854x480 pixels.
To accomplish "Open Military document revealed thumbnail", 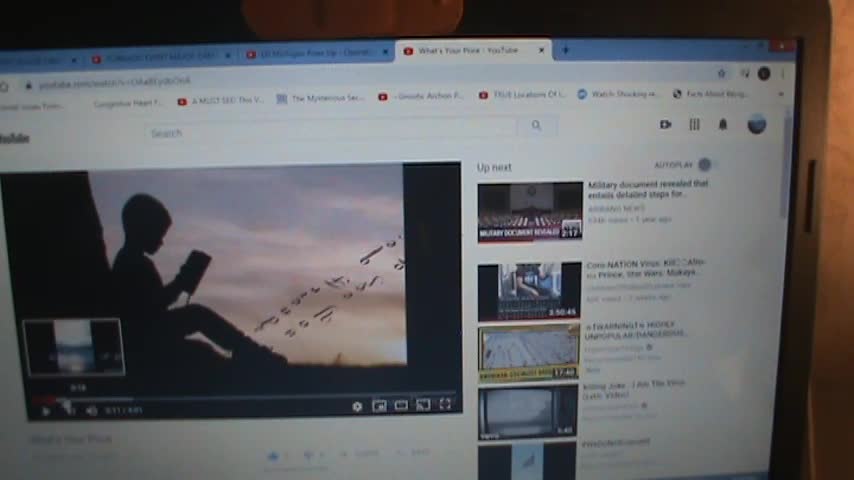I will coord(530,212).
